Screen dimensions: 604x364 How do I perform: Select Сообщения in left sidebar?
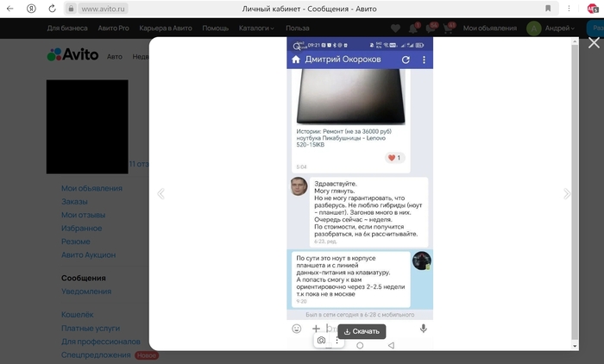(83, 278)
